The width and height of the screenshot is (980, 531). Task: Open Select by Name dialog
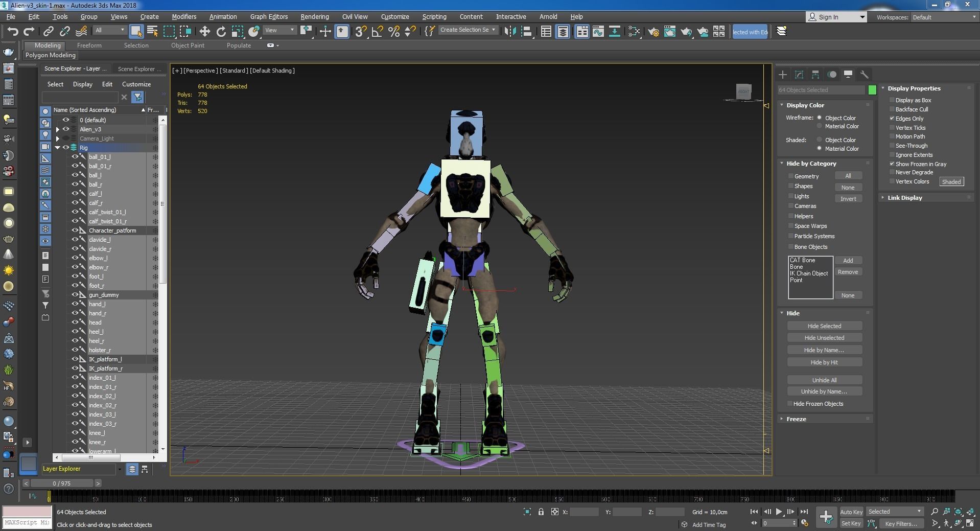152,31
